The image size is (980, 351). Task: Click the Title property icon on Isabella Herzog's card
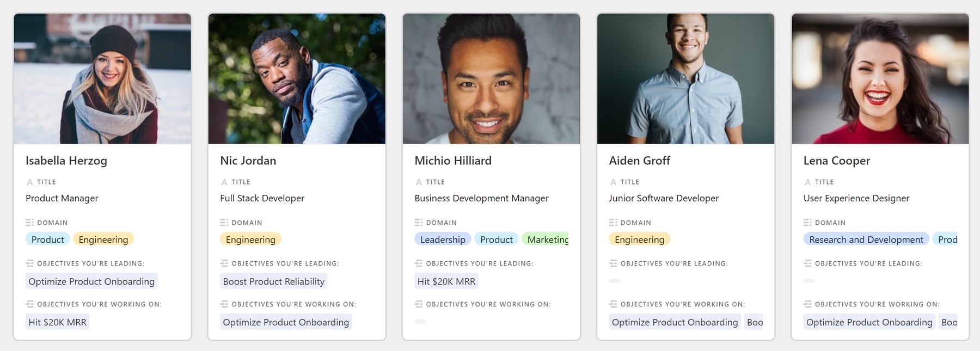click(30, 182)
